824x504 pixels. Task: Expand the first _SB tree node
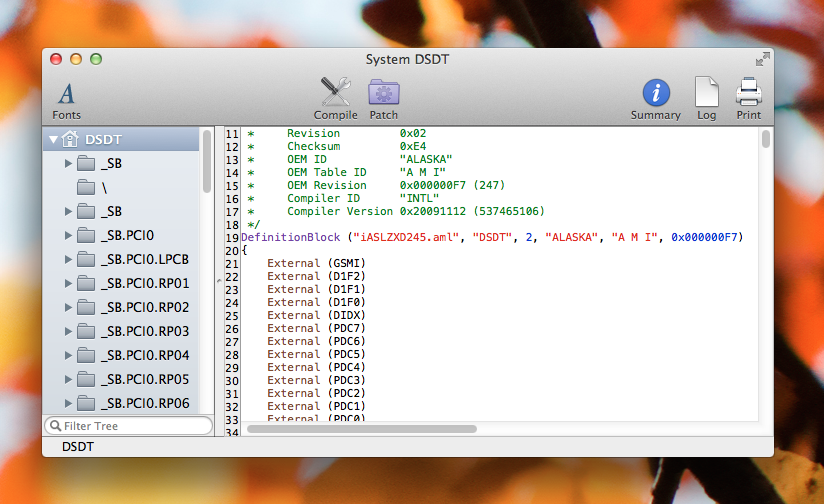pyautogui.click(x=68, y=163)
